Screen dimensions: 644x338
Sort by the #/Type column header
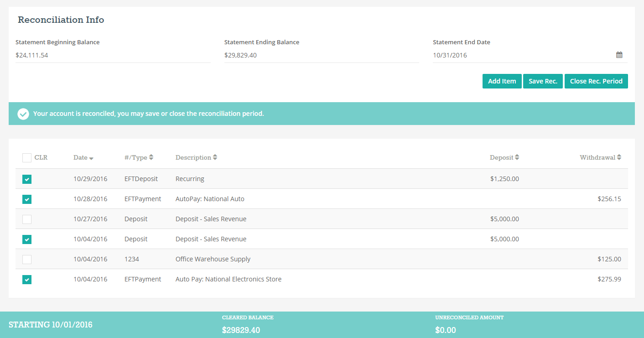[x=139, y=157]
